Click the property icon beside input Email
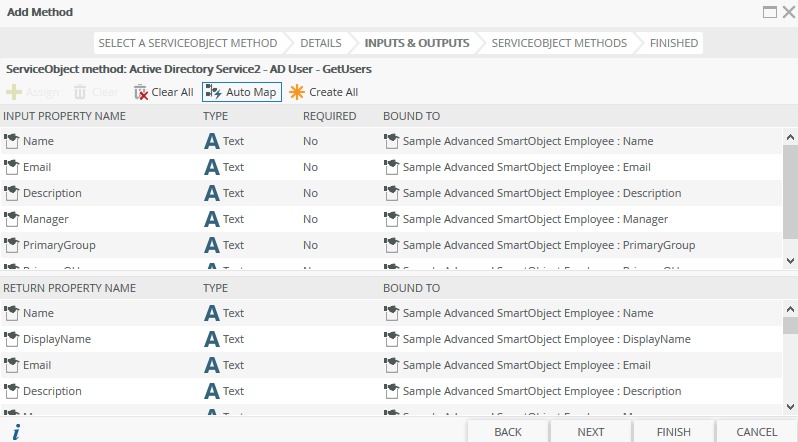 pos(11,167)
